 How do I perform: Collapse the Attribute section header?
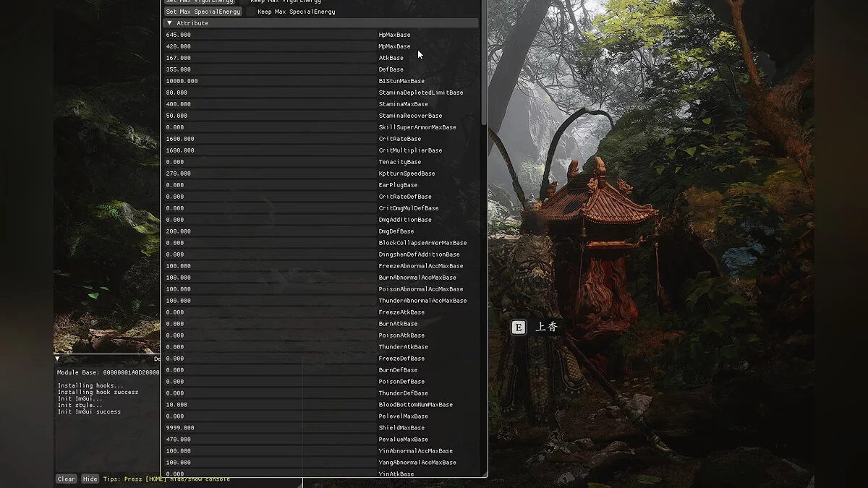pyautogui.click(x=320, y=23)
